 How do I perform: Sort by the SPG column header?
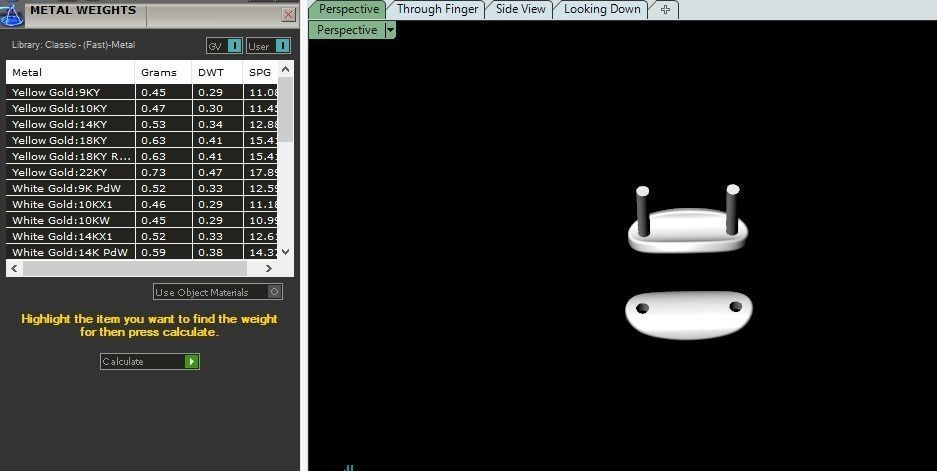click(x=261, y=72)
